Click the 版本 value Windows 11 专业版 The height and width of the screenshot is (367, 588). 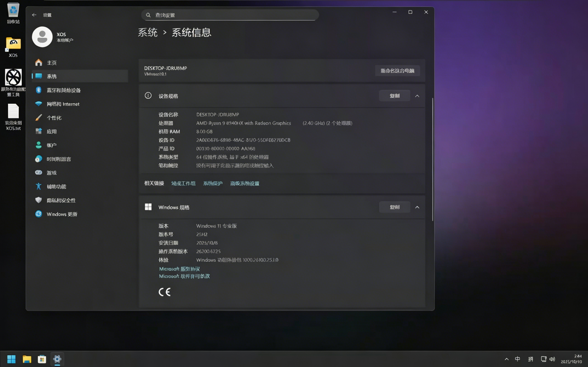[216, 226]
